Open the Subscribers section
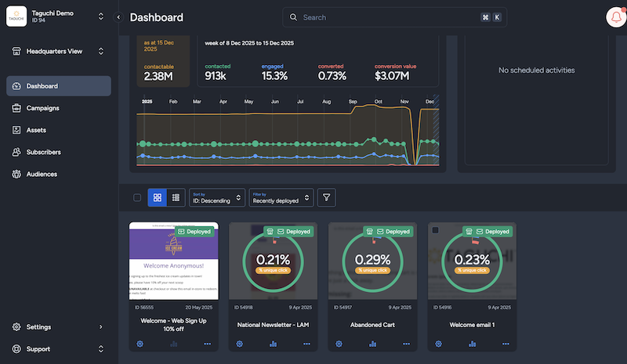This screenshot has width=627, height=364. 43,152
